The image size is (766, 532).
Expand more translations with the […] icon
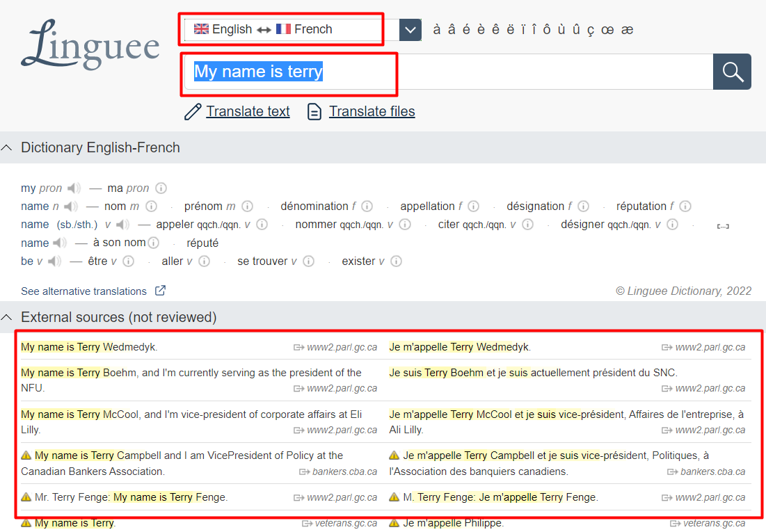(x=723, y=226)
